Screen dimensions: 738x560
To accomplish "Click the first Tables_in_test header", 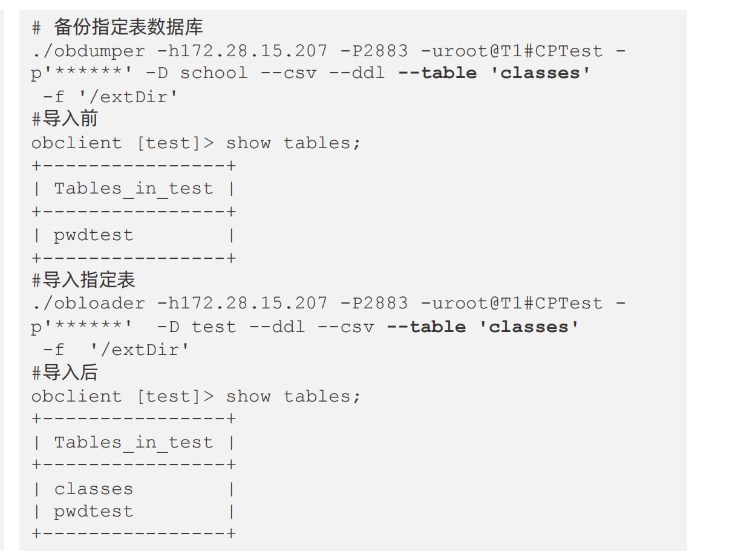I will coord(134,189).
